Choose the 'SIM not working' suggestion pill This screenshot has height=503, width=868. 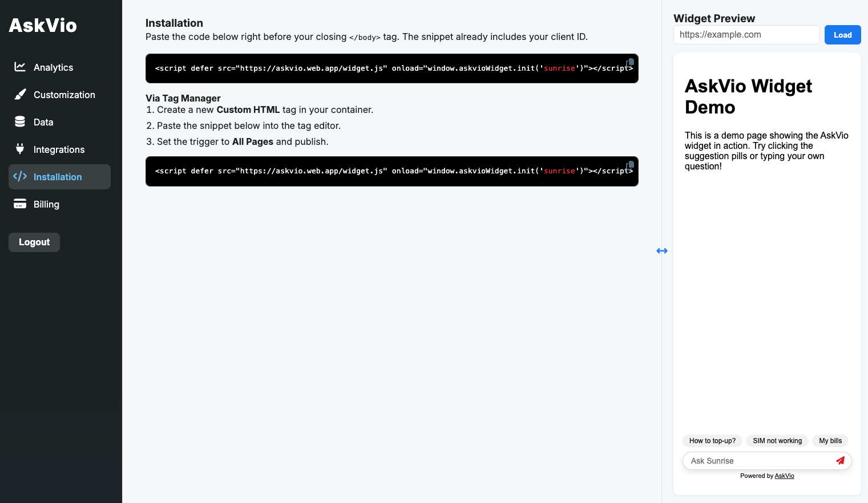pyautogui.click(x=777, y=441)
